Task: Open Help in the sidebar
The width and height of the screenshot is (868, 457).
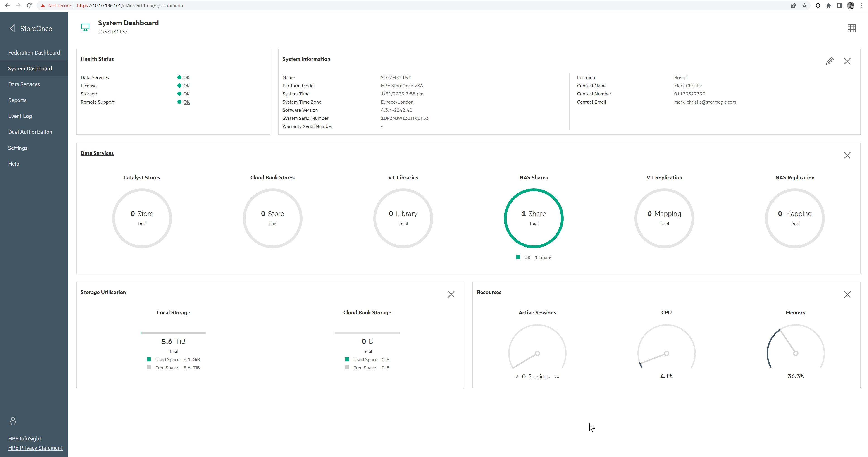Action: [x=34, y=164]
